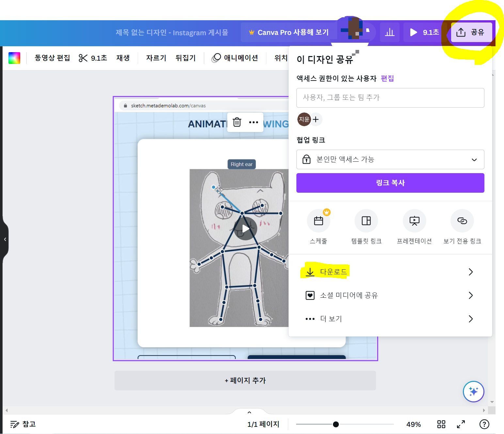504x434 pixels.
Task: Select 자르기 in the video toolbar
Action: point(156,58)
